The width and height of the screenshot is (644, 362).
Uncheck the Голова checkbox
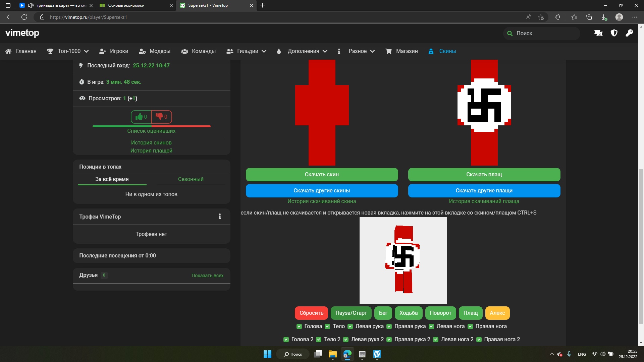click(x=299, y=326)
